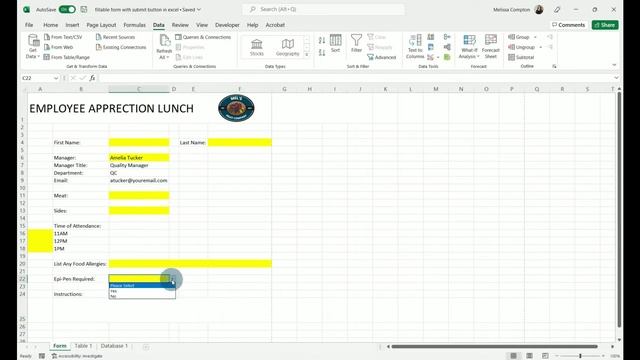The width and height of the screenshot is (640, 360).
Task: Open the File tab
Action: point(29,25)
